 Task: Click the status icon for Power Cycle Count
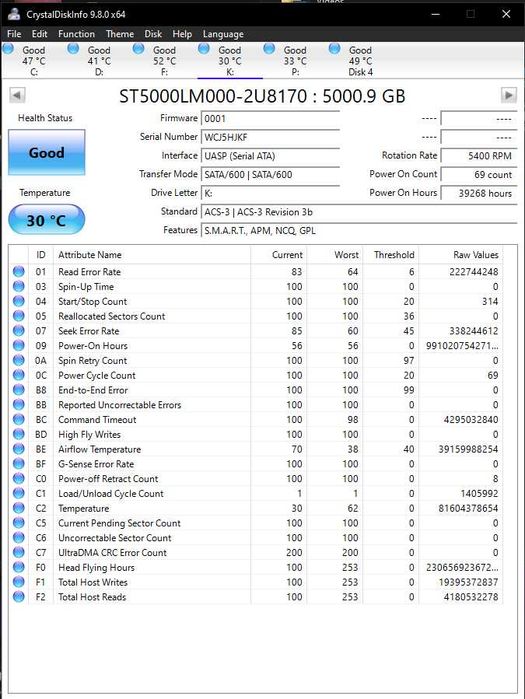tap(19, 375)
